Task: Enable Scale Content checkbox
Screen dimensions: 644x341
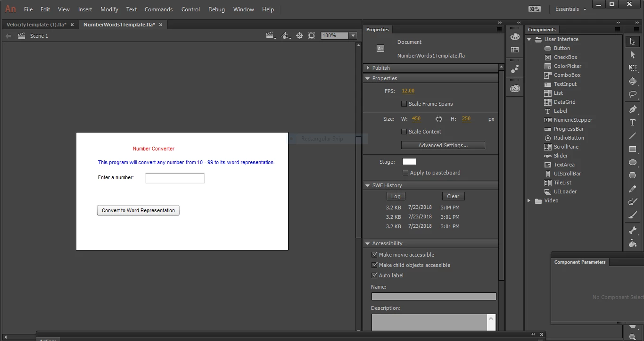Action: 404,132
